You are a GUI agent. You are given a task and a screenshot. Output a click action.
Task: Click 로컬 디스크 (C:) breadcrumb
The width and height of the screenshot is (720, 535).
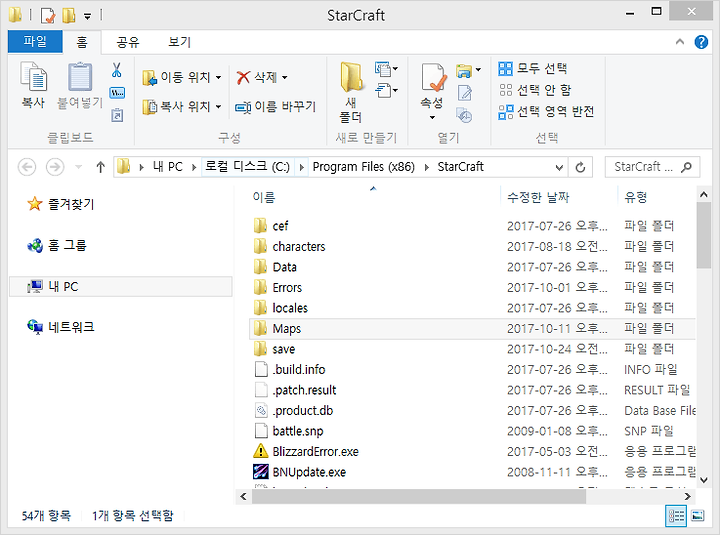tap(247, 166)
